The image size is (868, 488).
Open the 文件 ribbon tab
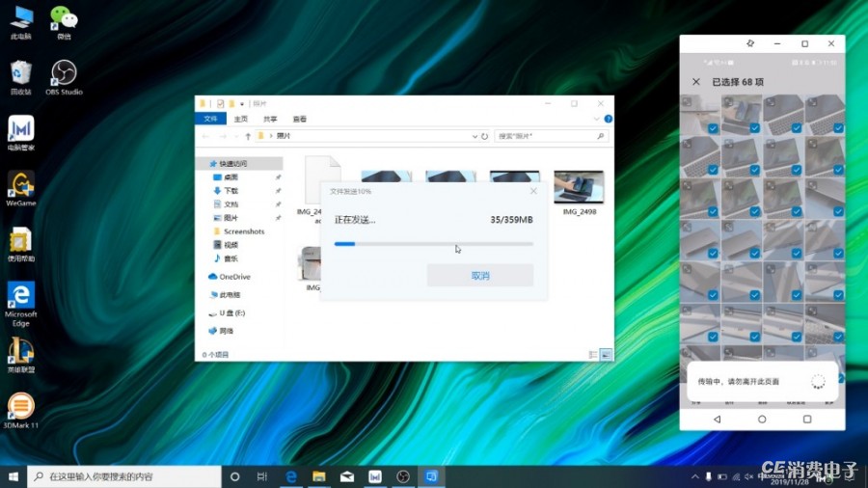tap(210, 119)
